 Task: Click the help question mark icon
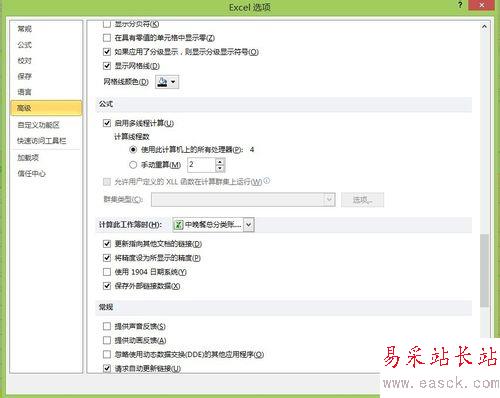(460, 5)
